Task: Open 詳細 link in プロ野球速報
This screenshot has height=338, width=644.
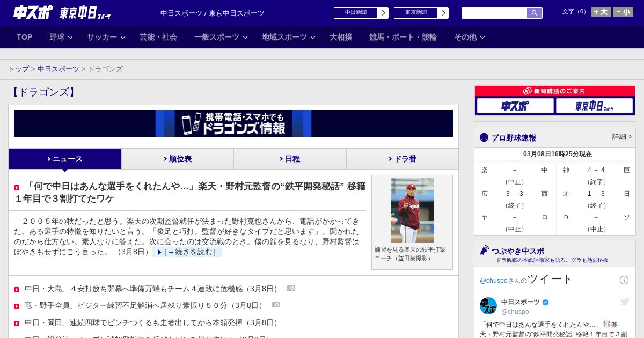Action: [623, 137]
